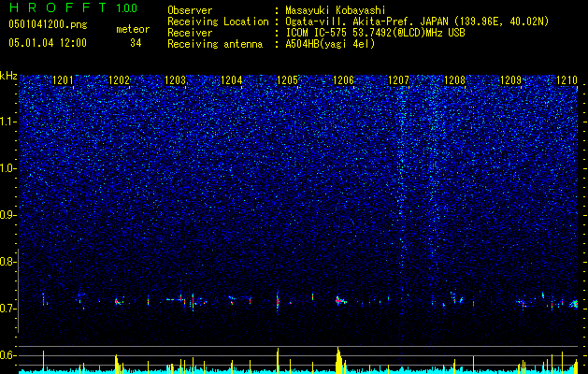The width and height of the screenshot is (588, 374).
Task: Click the 1.0 kHz axis label
Action: pos(8,168)
